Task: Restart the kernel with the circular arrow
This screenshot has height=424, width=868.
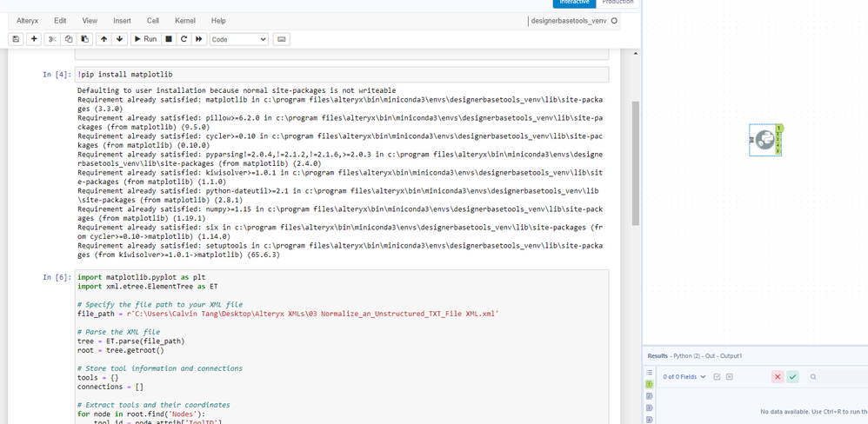Action: (x=184, y=39)
